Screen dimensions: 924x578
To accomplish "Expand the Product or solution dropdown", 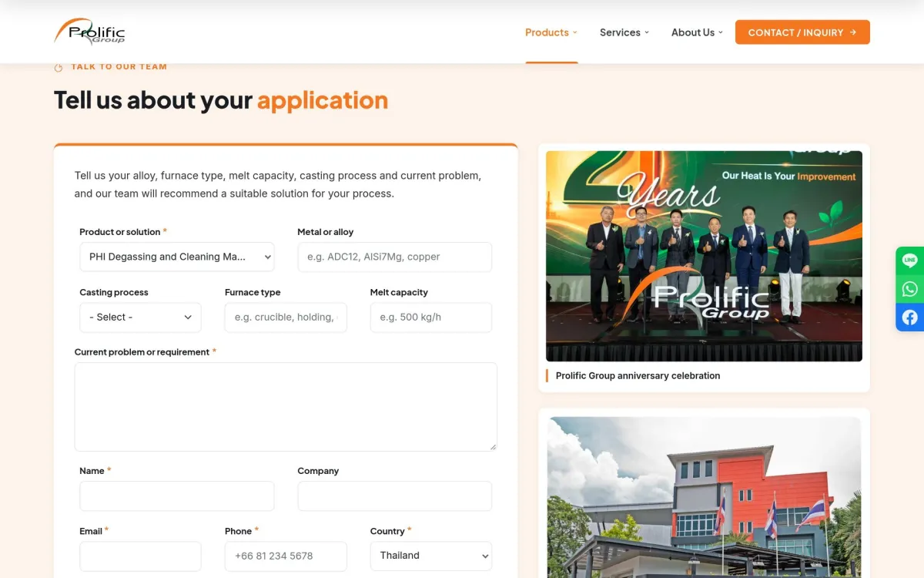I will pyautogui.click(x=177, y=257).
